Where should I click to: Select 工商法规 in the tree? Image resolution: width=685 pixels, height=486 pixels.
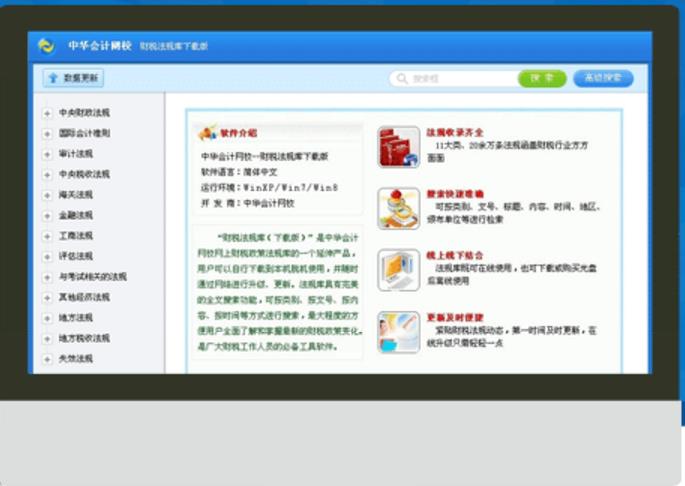click(x=76, y=236)
